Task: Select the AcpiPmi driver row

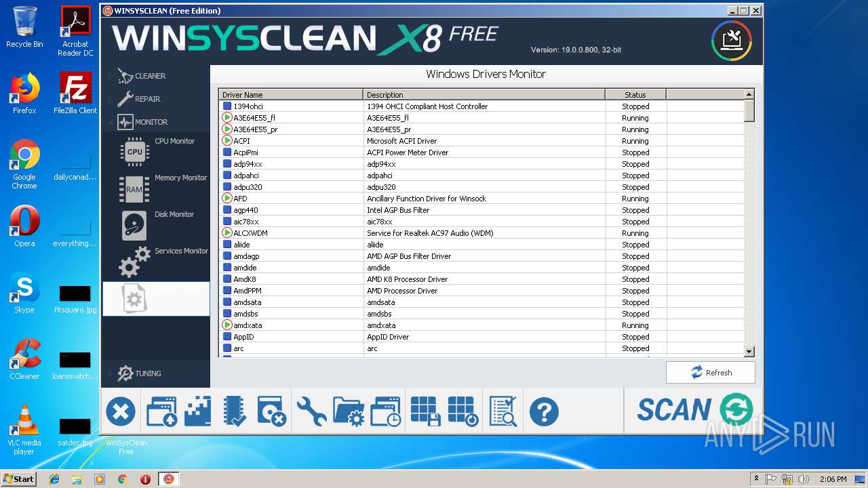Action: coord(481,152)
